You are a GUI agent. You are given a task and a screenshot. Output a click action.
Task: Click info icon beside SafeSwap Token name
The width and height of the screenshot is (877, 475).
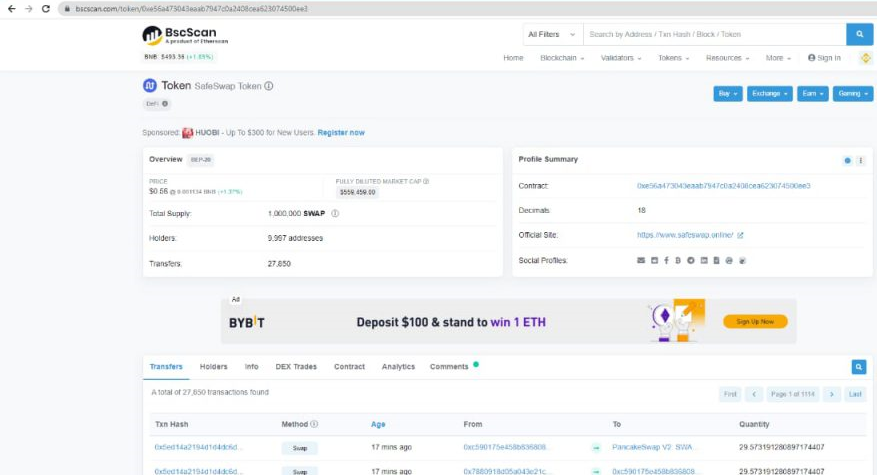269,86
